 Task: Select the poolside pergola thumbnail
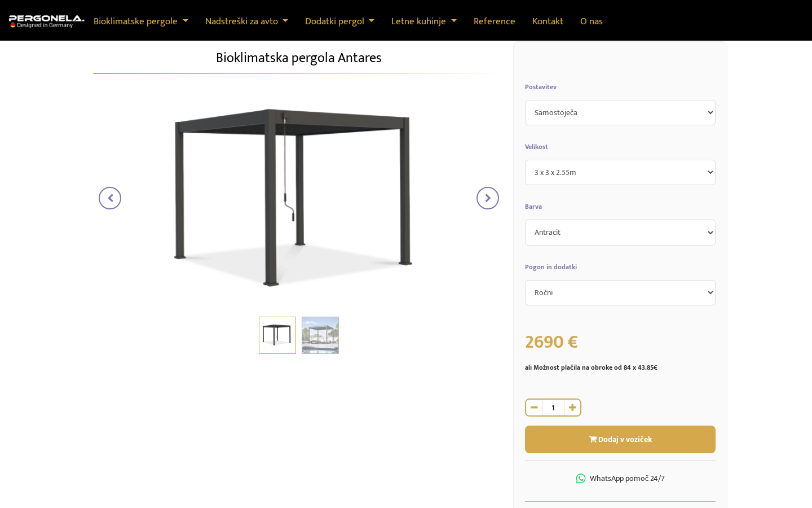pos(320,335)
